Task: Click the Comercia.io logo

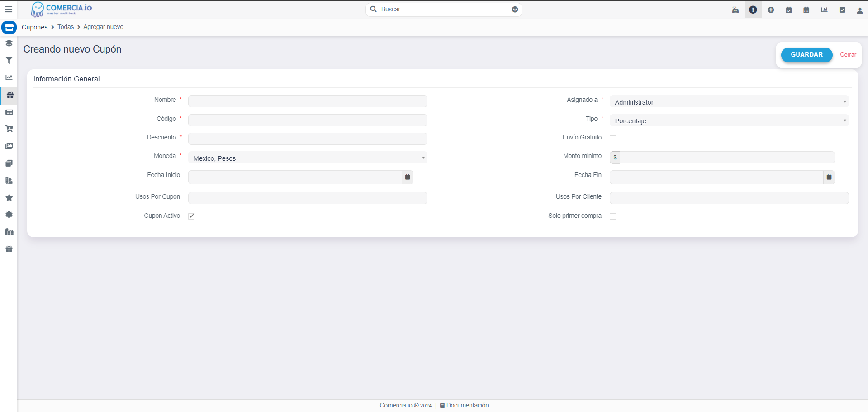Action: tap(61, 10)
